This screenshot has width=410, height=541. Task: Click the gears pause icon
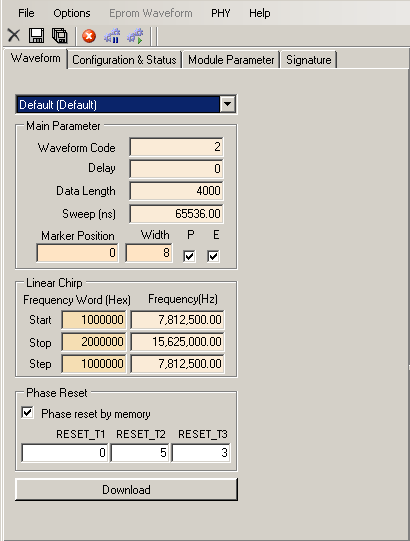click(112, 36)
